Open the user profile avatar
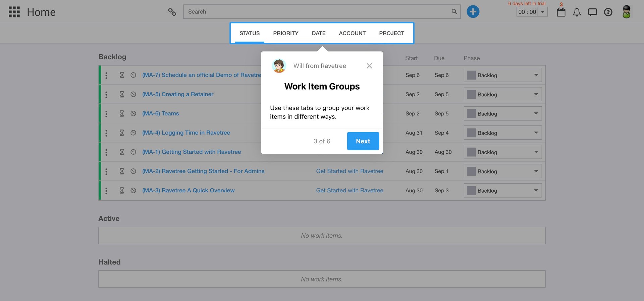The image size is (644, 301). [626, 12]
